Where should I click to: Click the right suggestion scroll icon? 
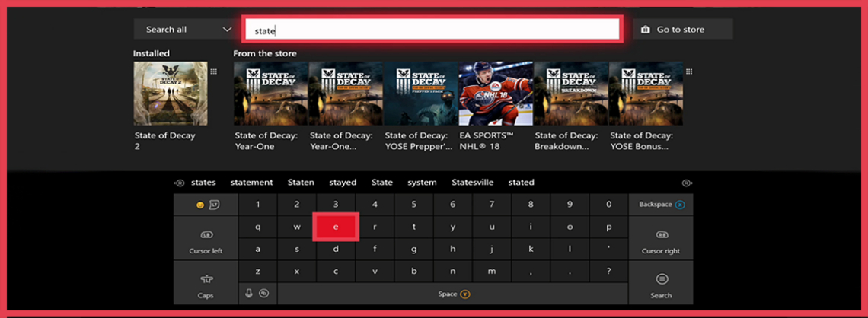pos(687,183)
